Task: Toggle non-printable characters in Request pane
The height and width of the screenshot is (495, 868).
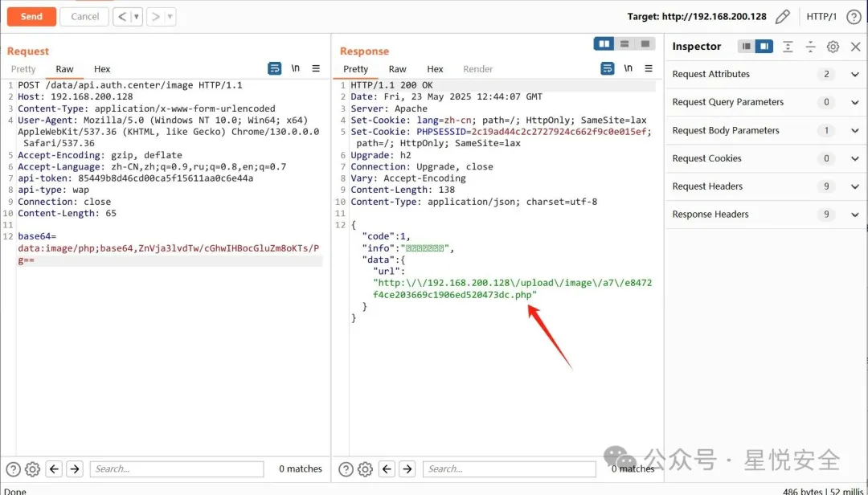Action: (296, 68)
